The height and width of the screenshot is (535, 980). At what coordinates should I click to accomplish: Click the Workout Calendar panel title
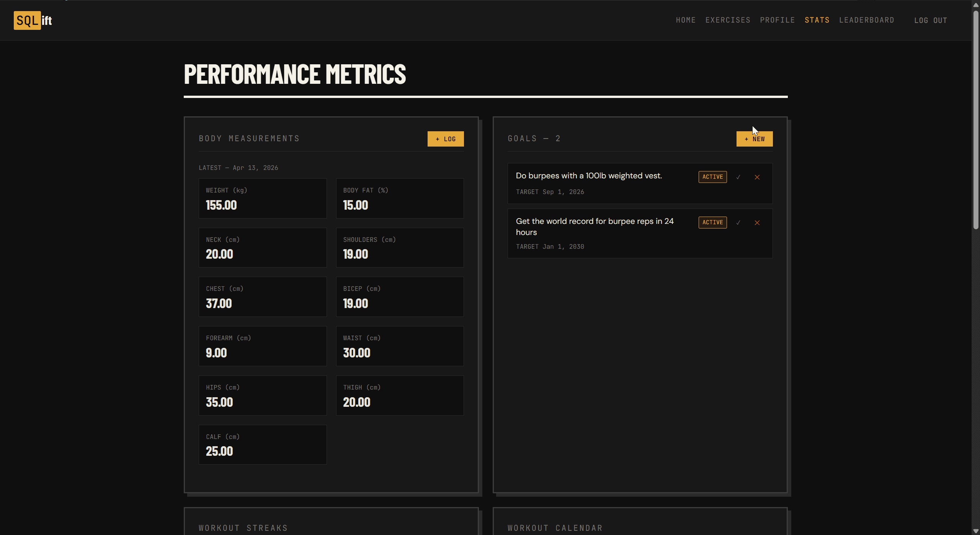click(555, 528)
